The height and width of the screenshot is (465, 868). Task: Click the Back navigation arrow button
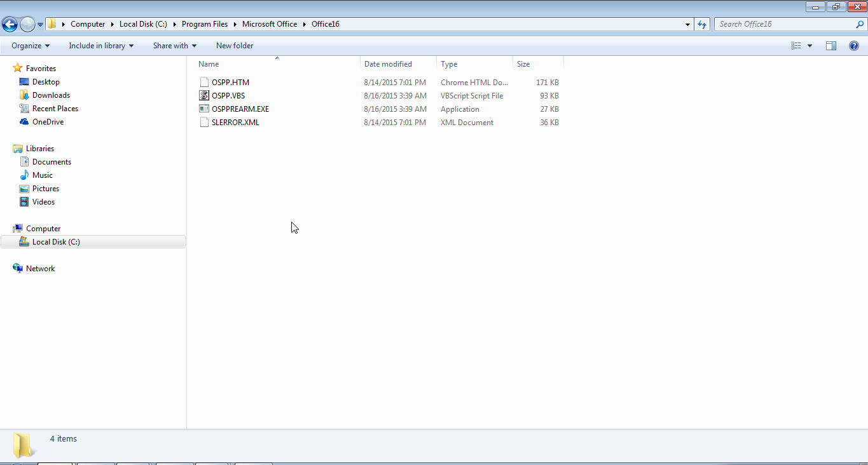[x=10, y=25]
